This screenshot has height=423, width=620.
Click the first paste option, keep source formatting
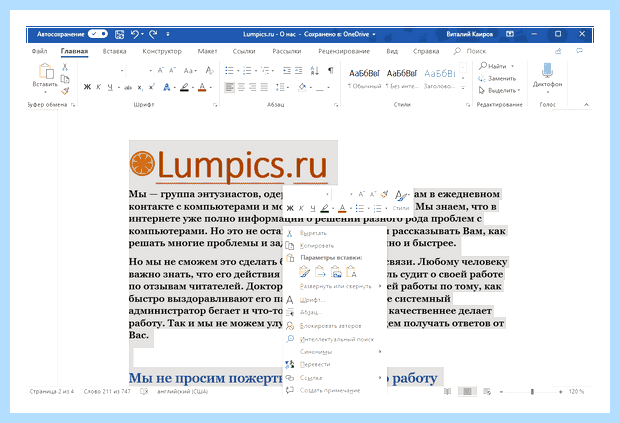click(304, 272)
